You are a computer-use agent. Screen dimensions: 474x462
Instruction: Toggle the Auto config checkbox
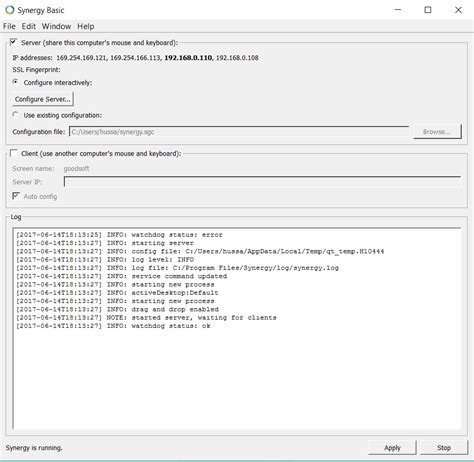[x=16, y=196]
